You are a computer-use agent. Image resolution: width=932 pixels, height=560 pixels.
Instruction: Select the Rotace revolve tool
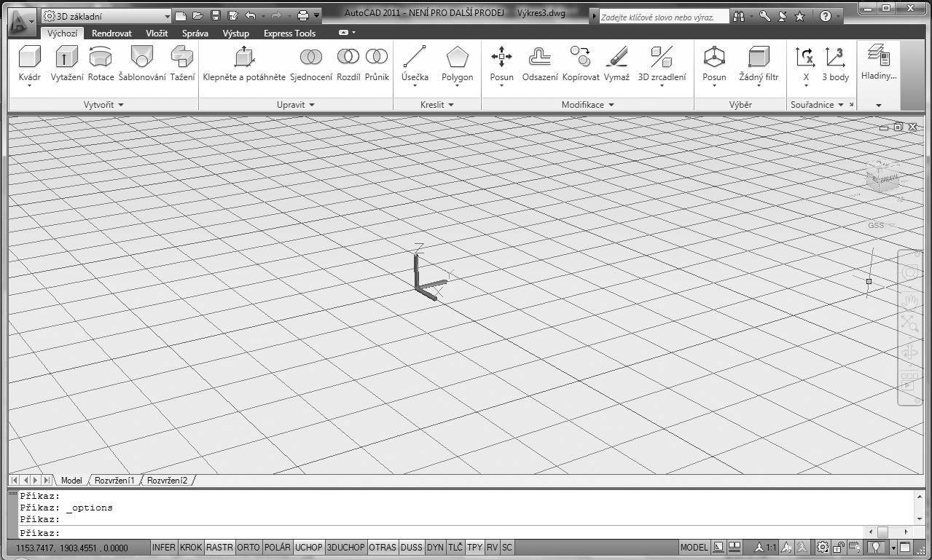[101, 64]
